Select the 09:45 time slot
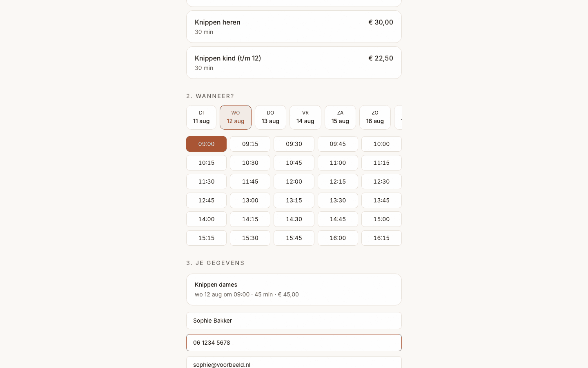The width and height of the screenshot is (588, 368). pyautogui.click(x=338, y=144)
